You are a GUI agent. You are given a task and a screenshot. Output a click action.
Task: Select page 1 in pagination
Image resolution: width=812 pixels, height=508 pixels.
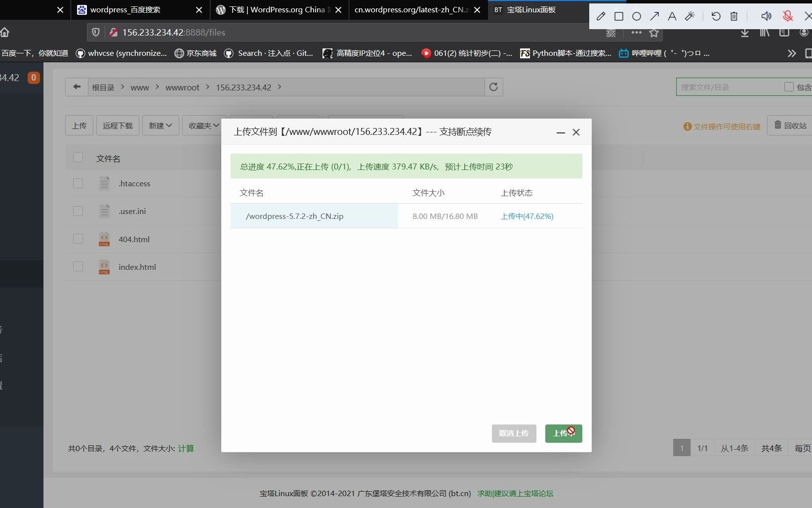tap(682, 448)
